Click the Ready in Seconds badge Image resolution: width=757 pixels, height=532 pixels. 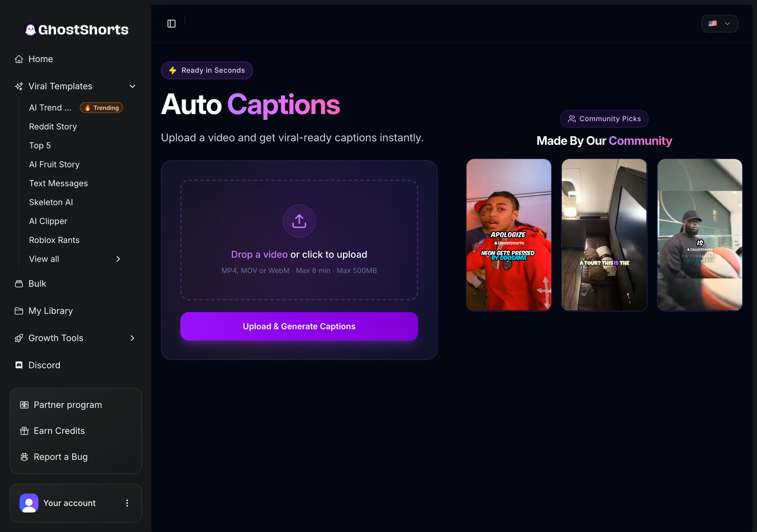pyautogui.click(x=207, y=71)
